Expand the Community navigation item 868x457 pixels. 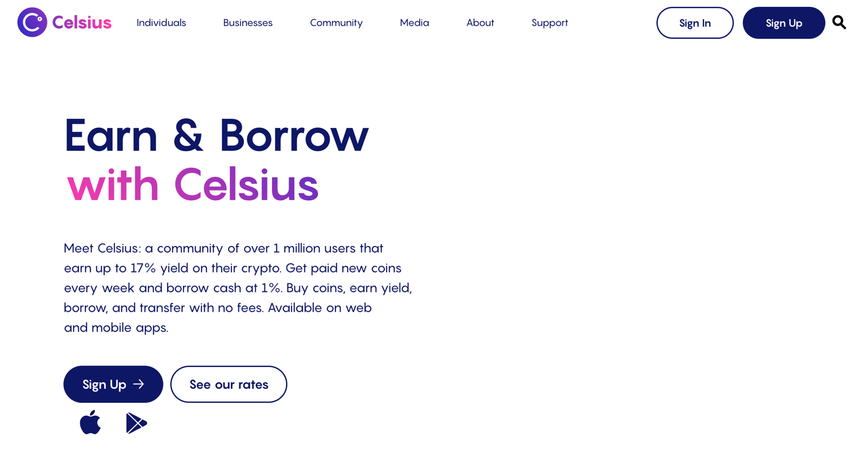tap(336, 23)
